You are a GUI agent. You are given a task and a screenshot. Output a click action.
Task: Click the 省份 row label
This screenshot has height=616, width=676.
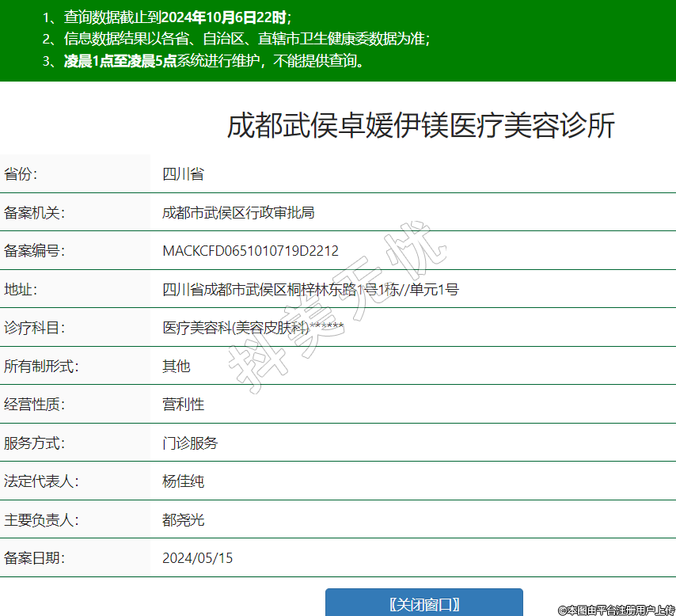coord(21,174)
